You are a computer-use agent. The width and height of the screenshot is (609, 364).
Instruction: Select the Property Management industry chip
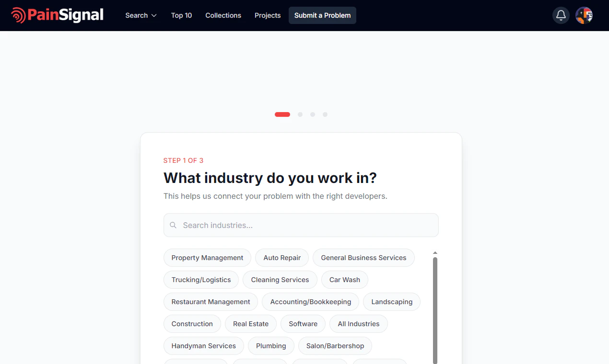tap(207, 258)
